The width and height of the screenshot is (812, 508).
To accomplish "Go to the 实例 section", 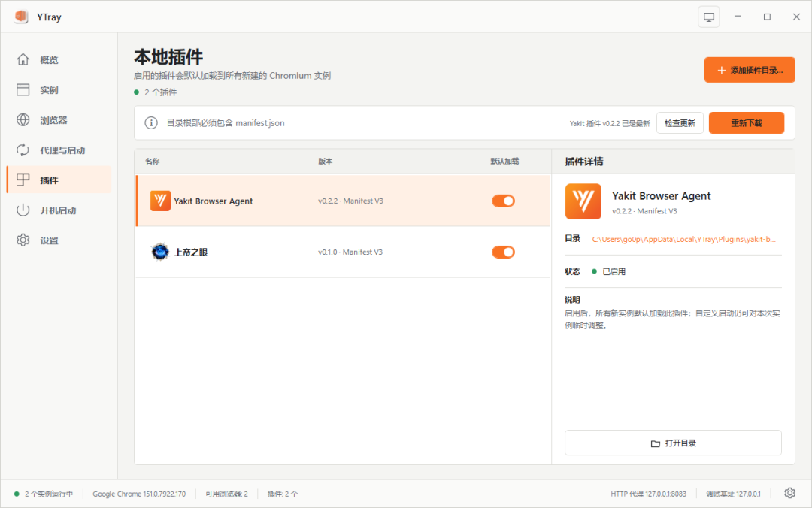I will click(x=59, y=90).
